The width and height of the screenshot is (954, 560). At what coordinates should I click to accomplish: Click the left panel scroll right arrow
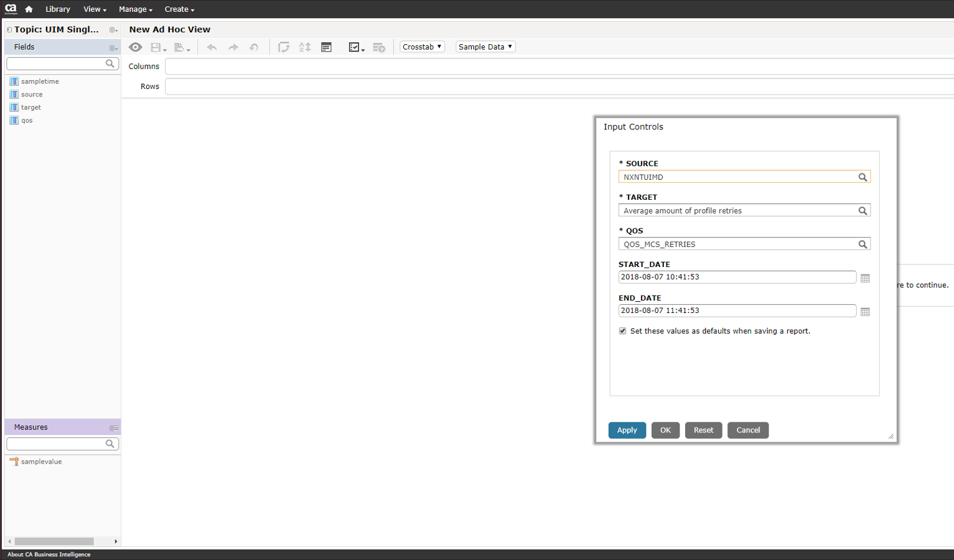point(116,541)
